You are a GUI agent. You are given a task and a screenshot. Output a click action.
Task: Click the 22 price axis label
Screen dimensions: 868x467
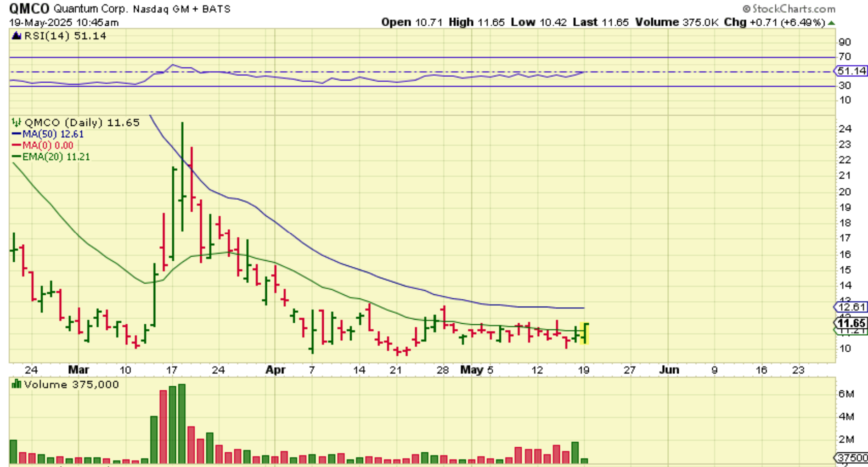(x=845, y=160)
